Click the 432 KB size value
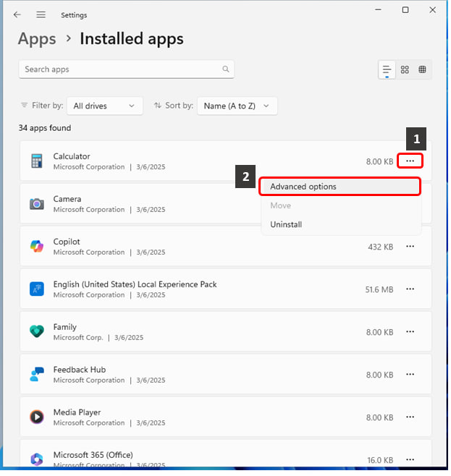Screen dimensions: 451x476 coord(381,247)
